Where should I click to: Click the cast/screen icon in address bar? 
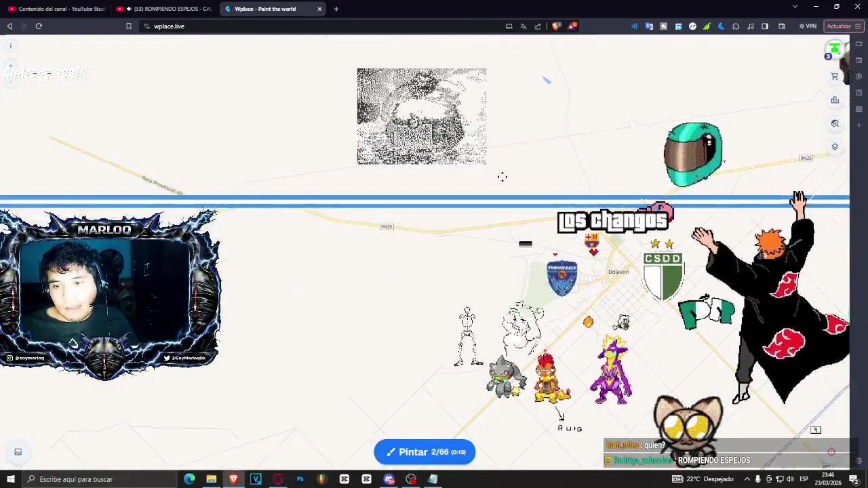[509, 26]
